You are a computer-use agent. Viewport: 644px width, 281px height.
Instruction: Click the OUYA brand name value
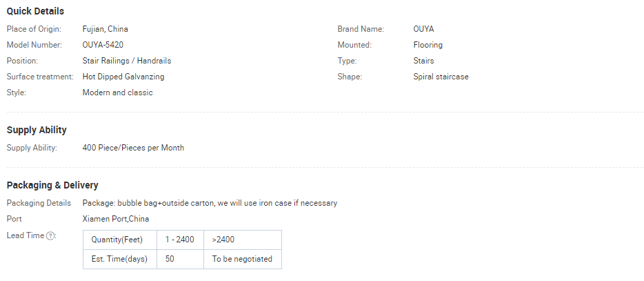(423, 29)
